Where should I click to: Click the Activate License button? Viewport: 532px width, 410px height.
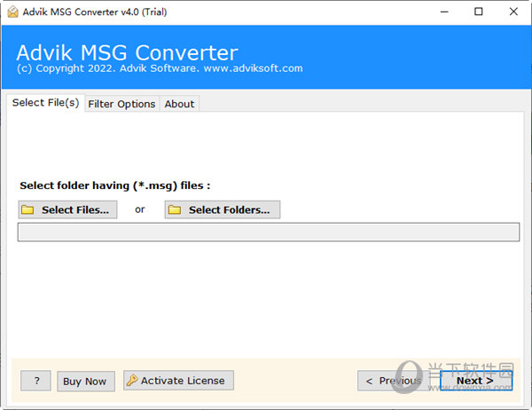pyautogui.click(x=178, y=381)
